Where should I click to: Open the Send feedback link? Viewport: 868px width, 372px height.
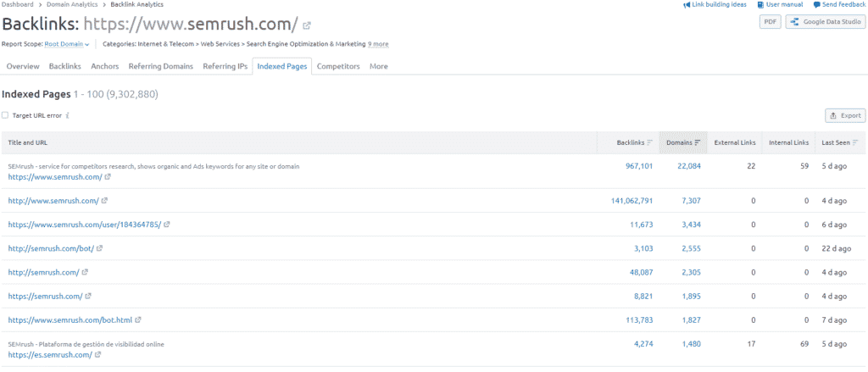pos(843,4)
